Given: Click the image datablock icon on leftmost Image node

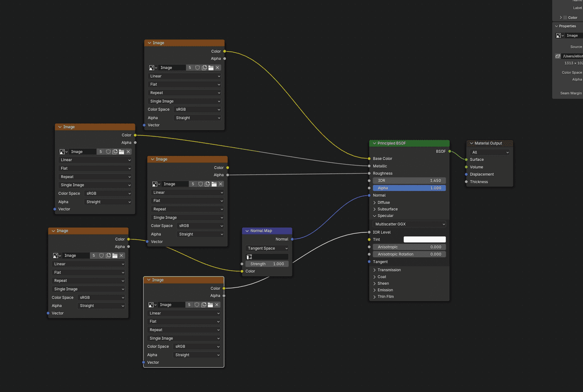Looking at the screenshot, I should [x=62, y=152].
